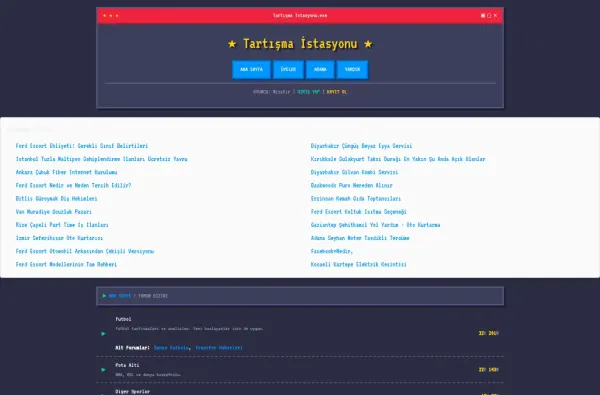Open link Ford Escort Nedir ve Neden Tercih Edilir?
This screenshot has height=395, width=600.
click(x=73, y=185)
